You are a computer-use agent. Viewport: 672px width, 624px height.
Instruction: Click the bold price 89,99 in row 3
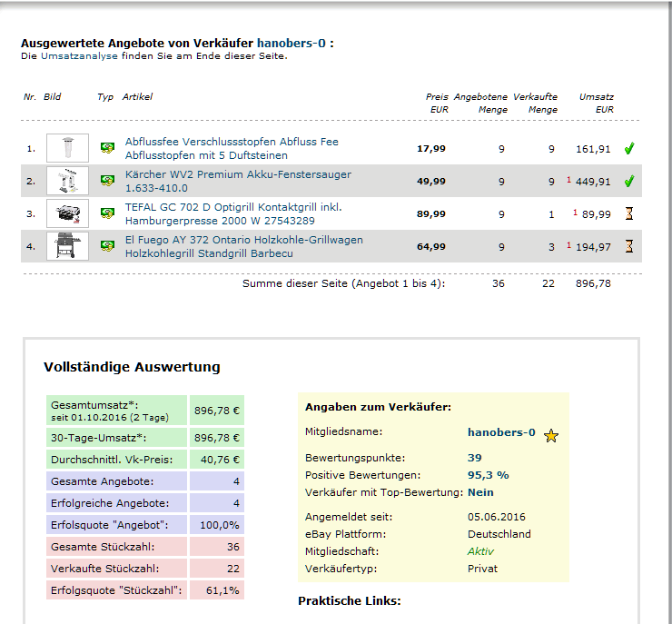(x=431, y=213)
